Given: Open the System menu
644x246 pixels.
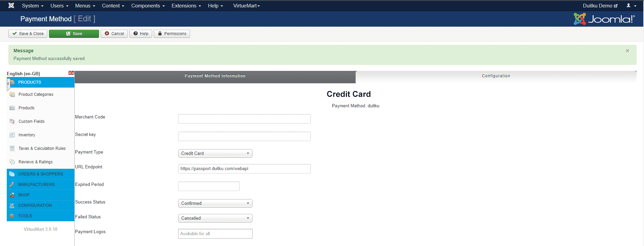Looking at the screenshot, I should tap(33, 6).
